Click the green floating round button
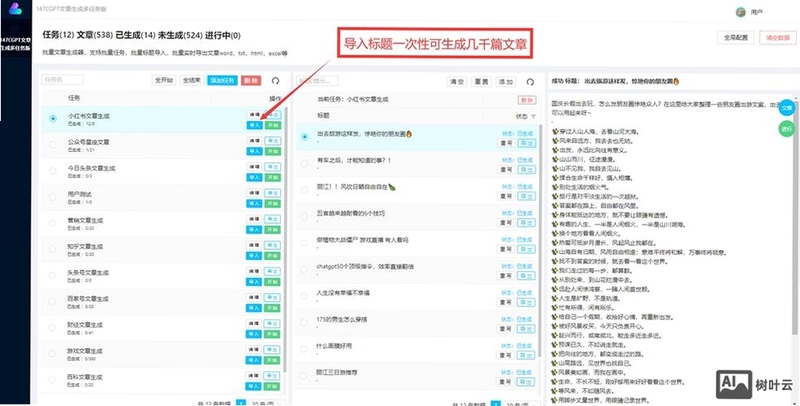 point(787,129)
